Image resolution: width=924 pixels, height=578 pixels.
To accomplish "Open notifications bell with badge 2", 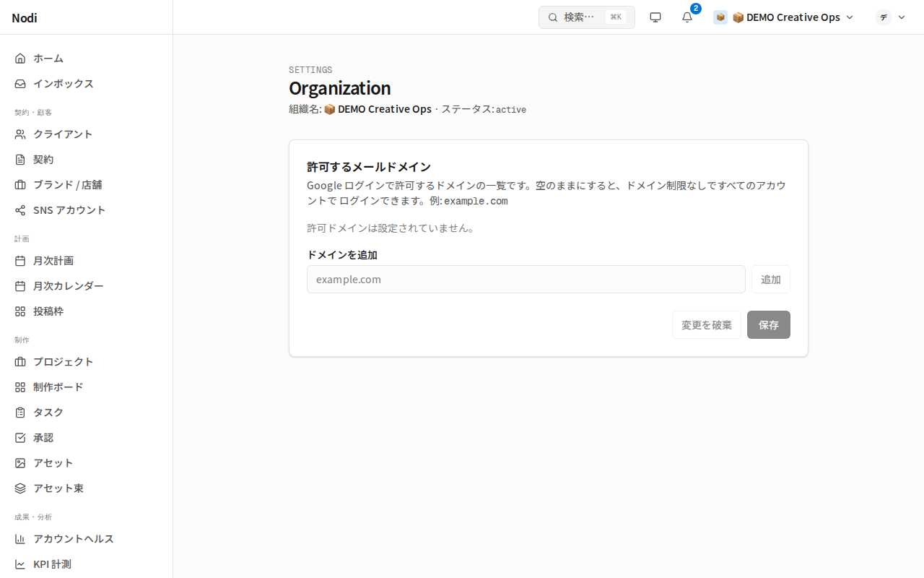I will click(687, 17).
